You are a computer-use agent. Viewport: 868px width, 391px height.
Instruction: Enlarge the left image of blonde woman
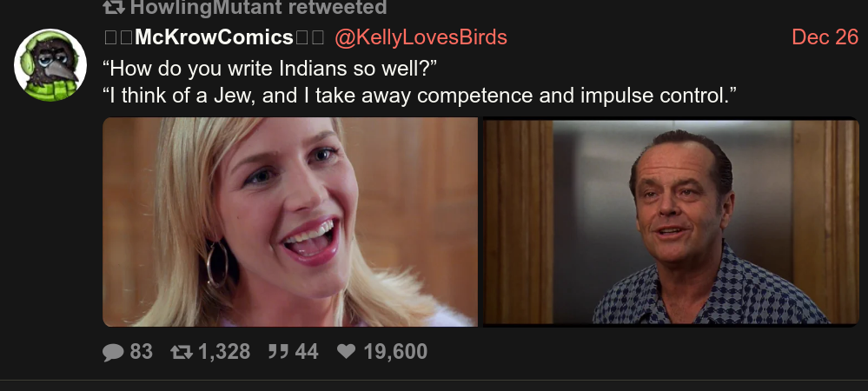pyautogui.click(x=290, y=222)
